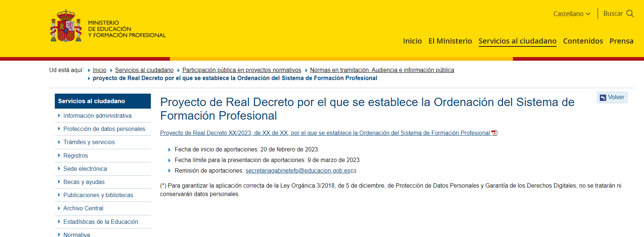The image size is (644, 237).
Task: Click the secretariagabinetefp@educacion.gob.es email link
Action: coord(297,171)
